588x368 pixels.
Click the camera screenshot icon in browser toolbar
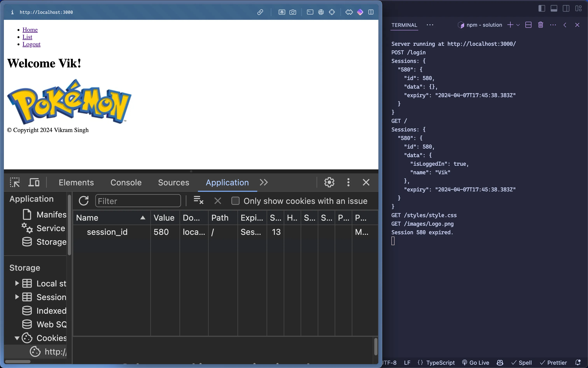click(x=293, y=12)
